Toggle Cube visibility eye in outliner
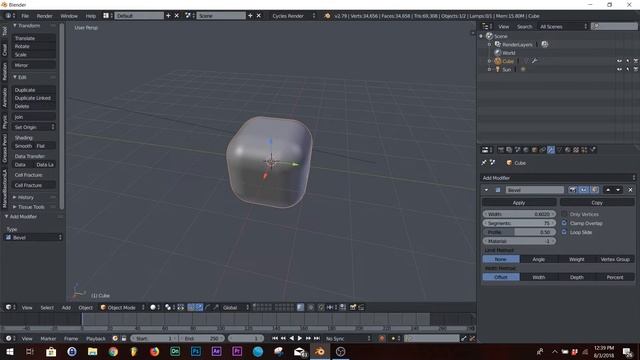Viewport: 640px width, 360px height. point(619,61)
